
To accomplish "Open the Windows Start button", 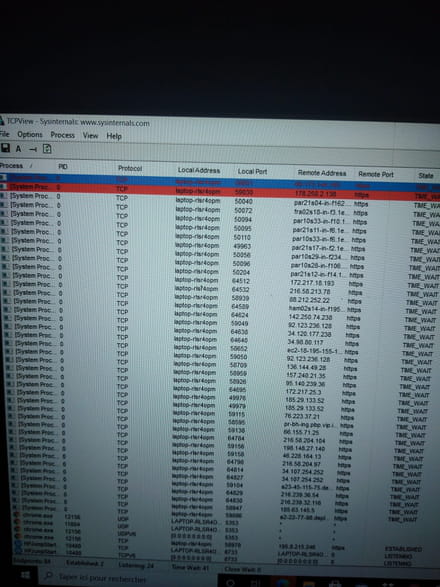I will coord(25,575).
